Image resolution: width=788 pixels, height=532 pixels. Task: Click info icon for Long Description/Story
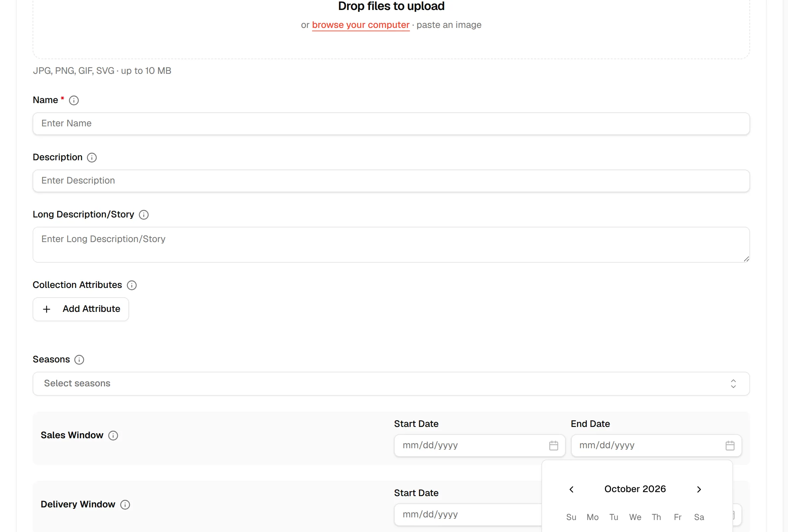click(x=144, y=215)
